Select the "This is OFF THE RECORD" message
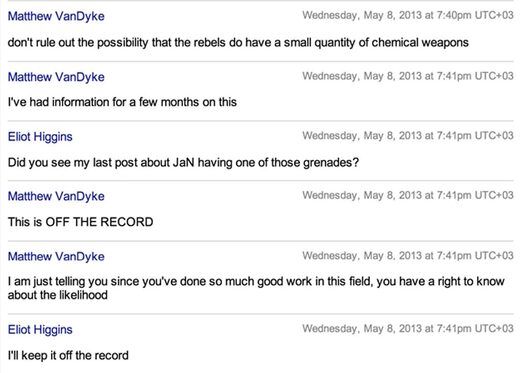This screenshot has height=373, width=520. tap(80, 222)
